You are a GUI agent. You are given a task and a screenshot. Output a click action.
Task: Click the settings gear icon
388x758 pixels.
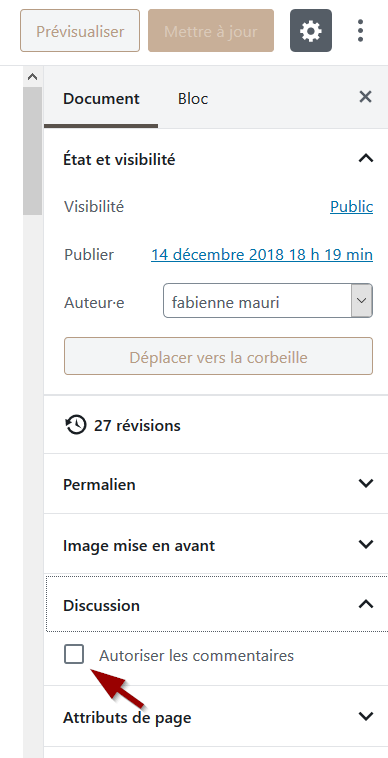click(311, 31)
